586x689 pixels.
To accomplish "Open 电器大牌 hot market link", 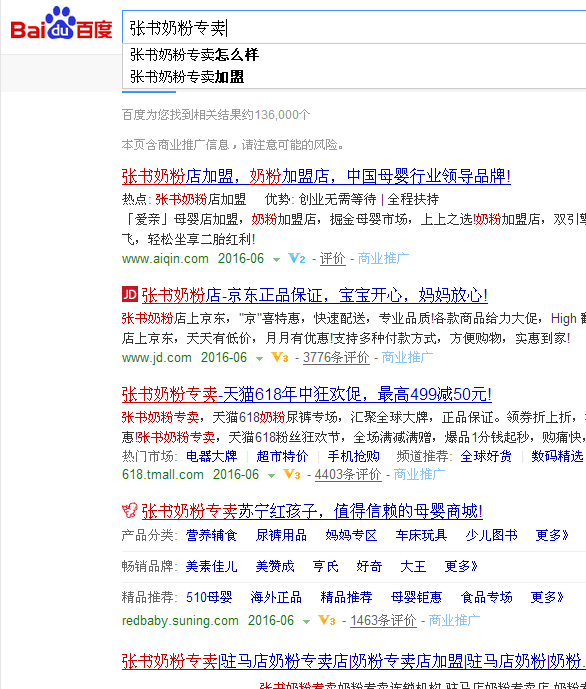I will coord(212,456).
